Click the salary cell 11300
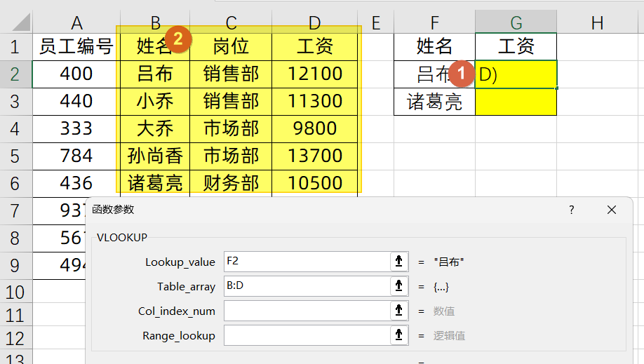 (x=314, y=102)
